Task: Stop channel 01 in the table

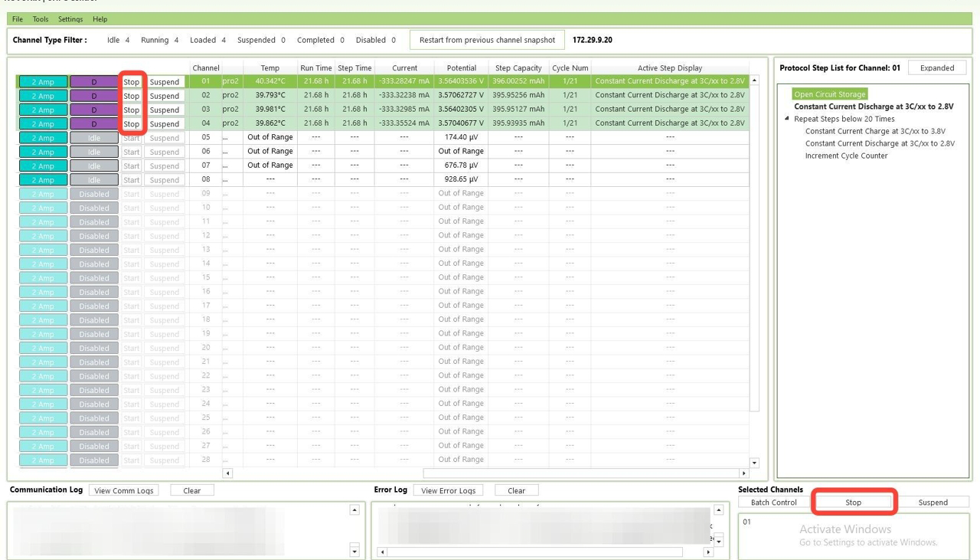Action: 132,82
